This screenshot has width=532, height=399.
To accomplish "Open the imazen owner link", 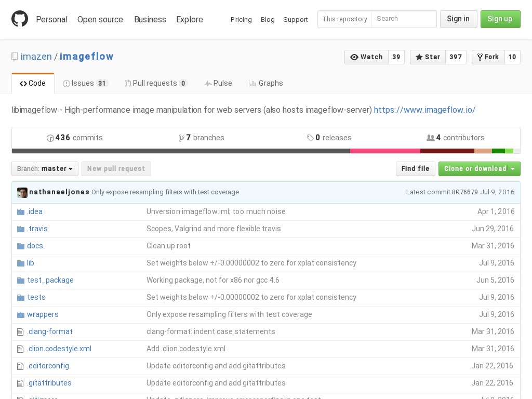I will pos(36,56).
